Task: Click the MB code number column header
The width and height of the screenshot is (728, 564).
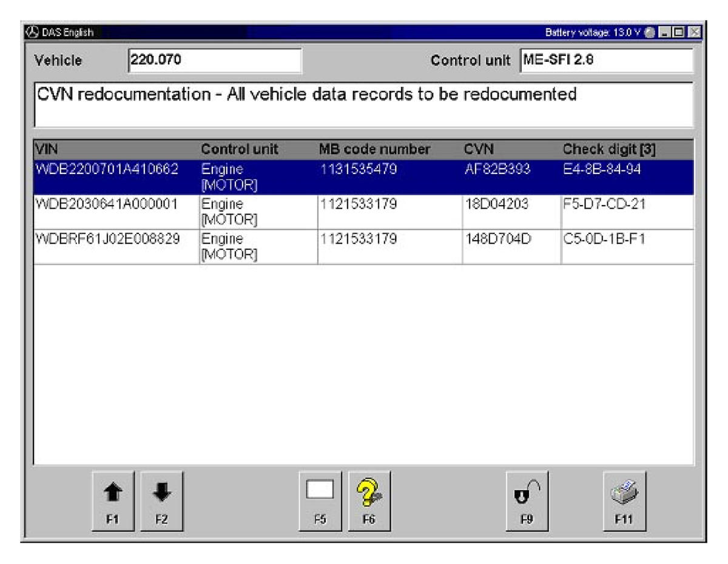Action: pos(374,149)
